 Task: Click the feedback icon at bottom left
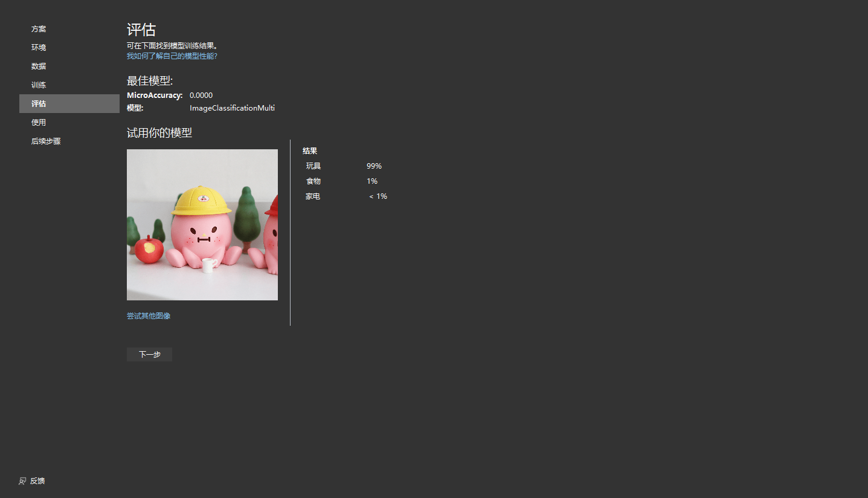click(22, 481)
